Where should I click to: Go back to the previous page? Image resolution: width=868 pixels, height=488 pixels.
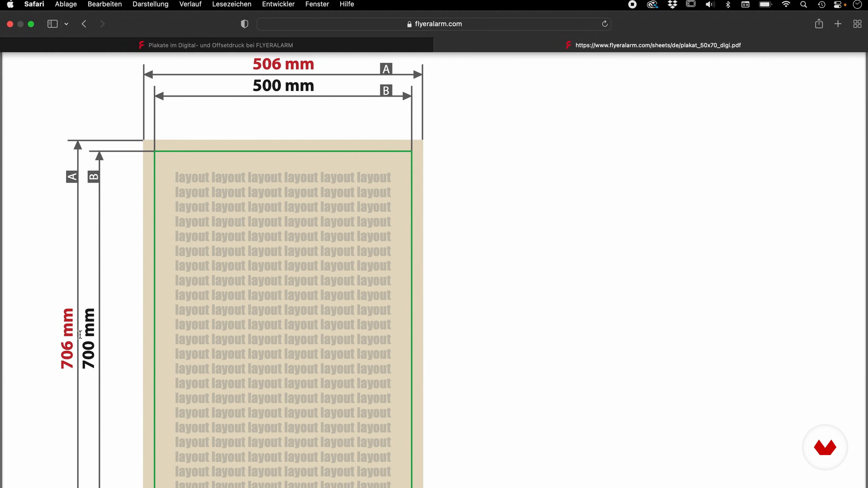pyautogui.click(x=84, y=24)
